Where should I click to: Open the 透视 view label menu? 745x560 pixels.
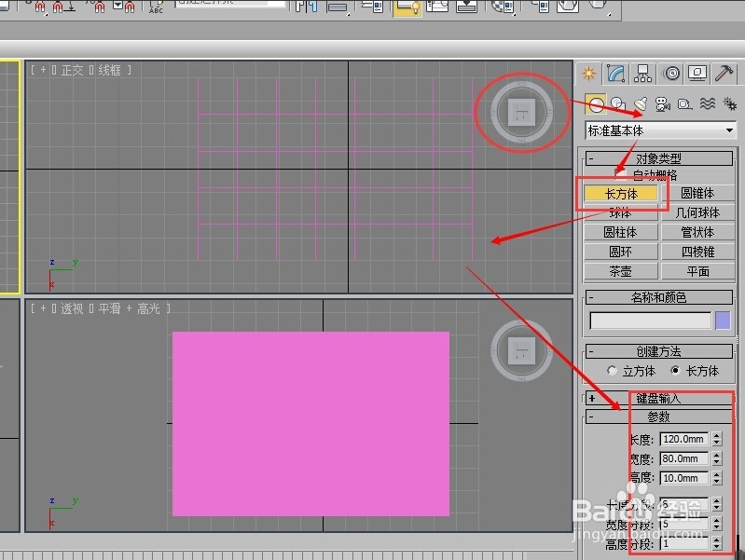[72, 308]
